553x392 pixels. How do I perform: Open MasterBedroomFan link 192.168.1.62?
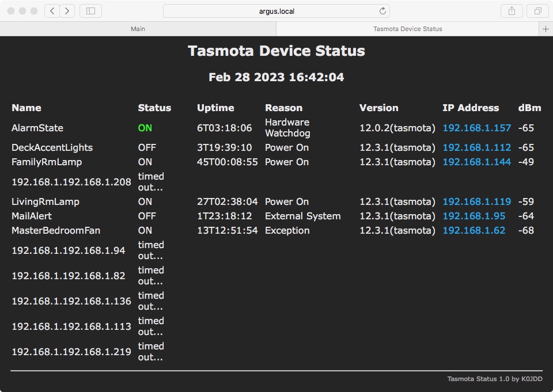[x=474, y=230]
